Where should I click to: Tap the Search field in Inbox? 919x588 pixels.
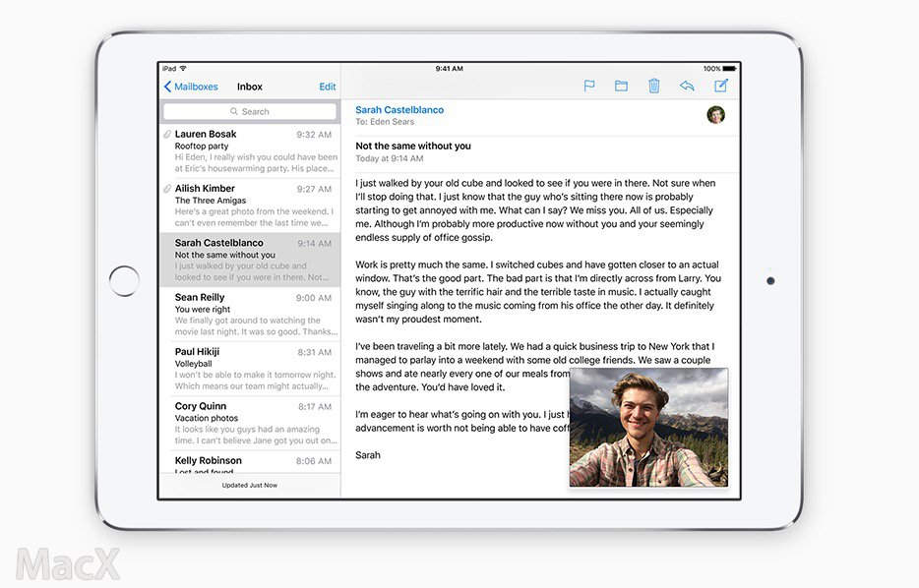coord(250,111)
